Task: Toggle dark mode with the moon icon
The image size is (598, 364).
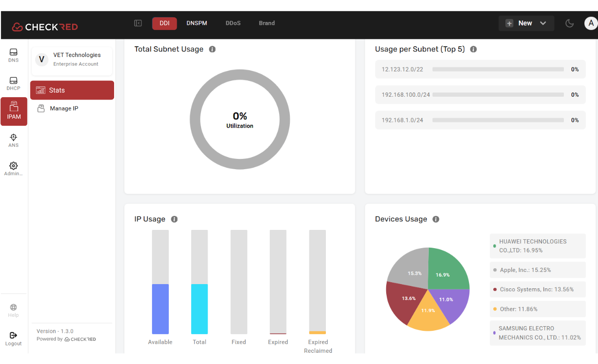Action: tap(569, 22)
